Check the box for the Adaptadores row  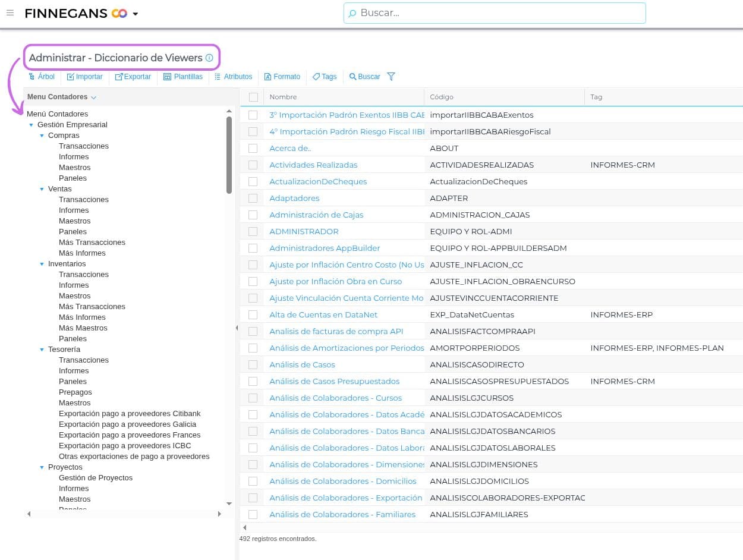click(x=253, y=198)
